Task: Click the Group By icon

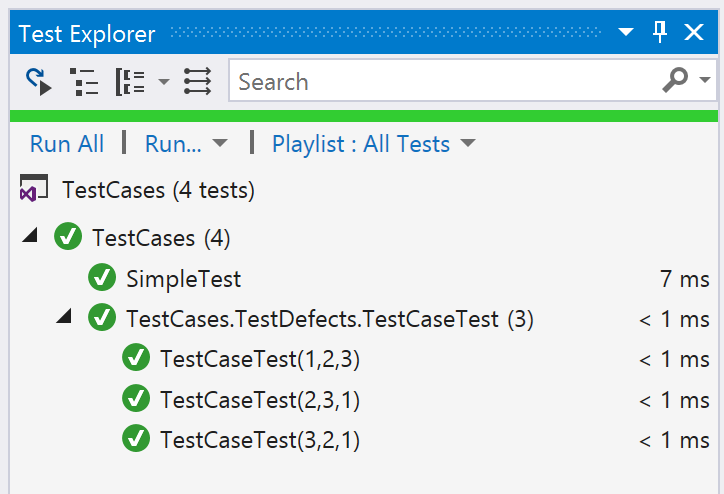Action: point(130,82)
